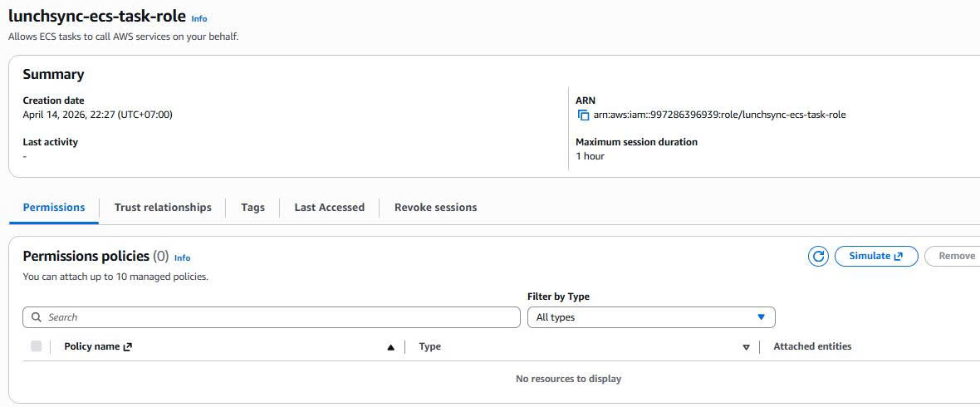Switch to the Permissions tab

click(x=54, y=208)
